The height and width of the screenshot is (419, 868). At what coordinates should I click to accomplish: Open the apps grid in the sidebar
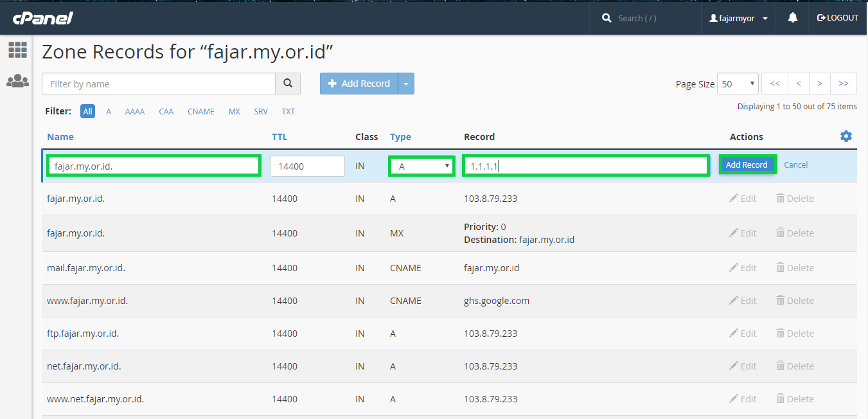click(17, 50)
